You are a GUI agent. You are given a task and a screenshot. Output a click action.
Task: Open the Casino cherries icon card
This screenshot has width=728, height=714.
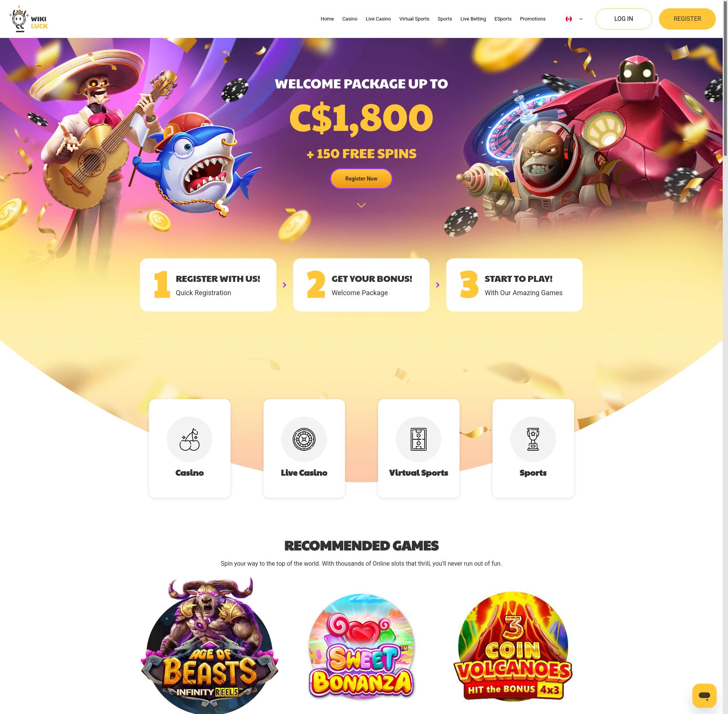coord(190,448)
